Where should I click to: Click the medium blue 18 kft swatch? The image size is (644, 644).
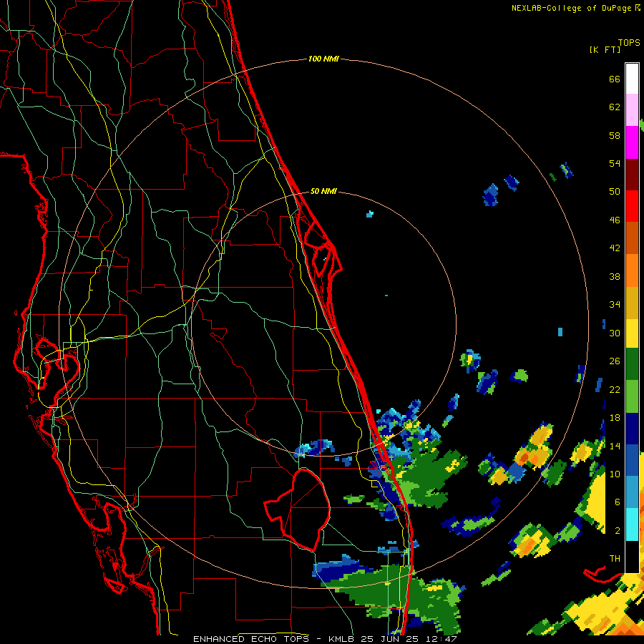(632, 460)
